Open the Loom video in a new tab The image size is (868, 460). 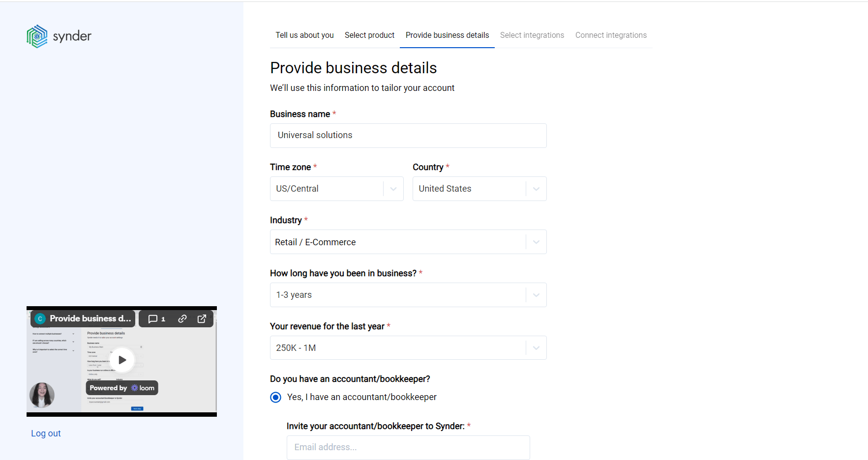(x=202, y=318)
